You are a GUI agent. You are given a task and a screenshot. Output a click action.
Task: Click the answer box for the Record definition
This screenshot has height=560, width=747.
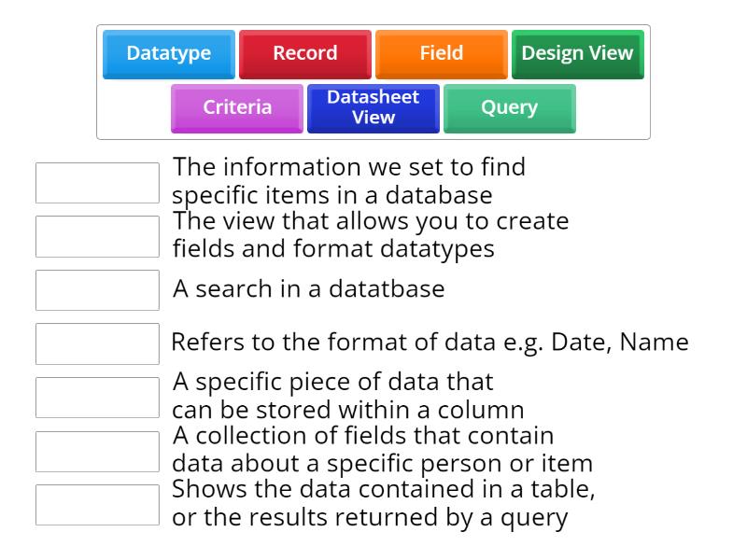96,450
